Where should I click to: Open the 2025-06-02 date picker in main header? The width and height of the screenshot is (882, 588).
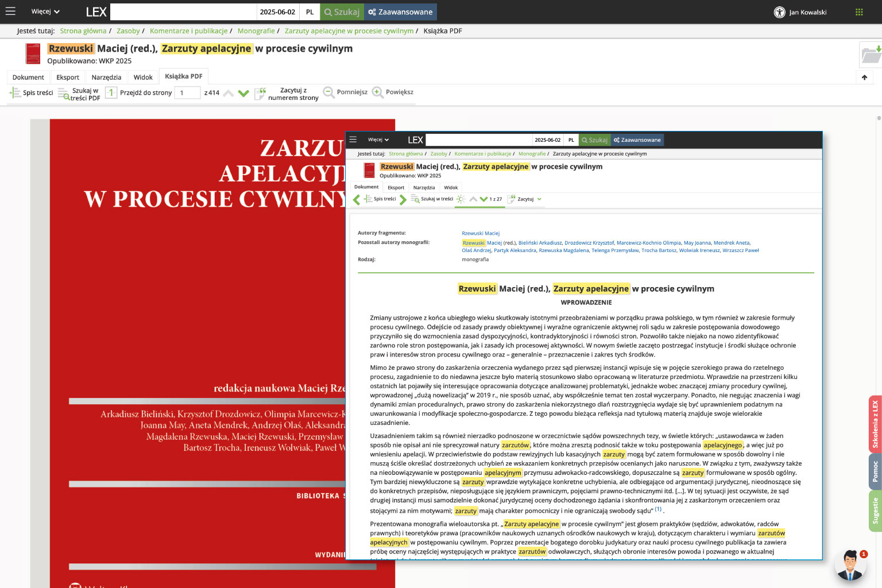(277, 12)
